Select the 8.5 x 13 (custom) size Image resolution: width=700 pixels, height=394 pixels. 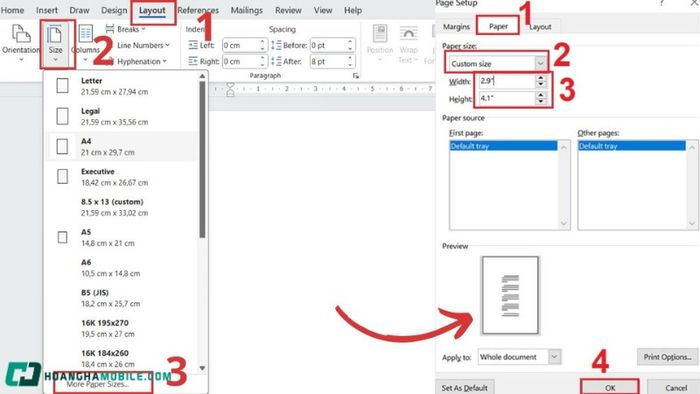coord(121,207)
